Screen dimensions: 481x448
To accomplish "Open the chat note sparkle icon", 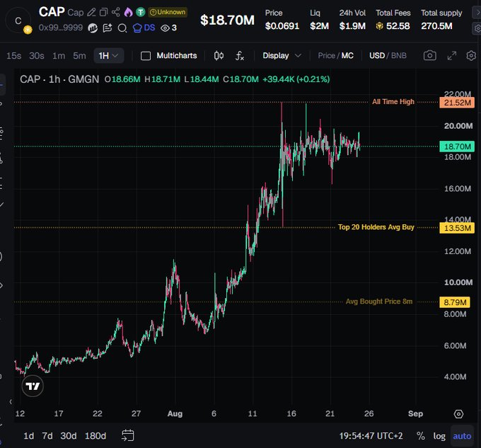I will [x=108, y=28].
